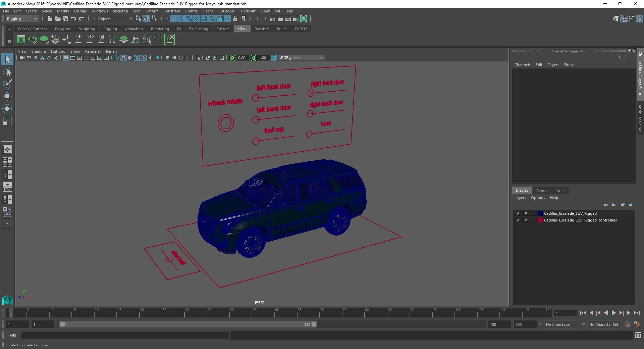Viewport: 644px width, 349px height.
Task: Open the Rigging menu set dropdown
Action: [22, 19]
